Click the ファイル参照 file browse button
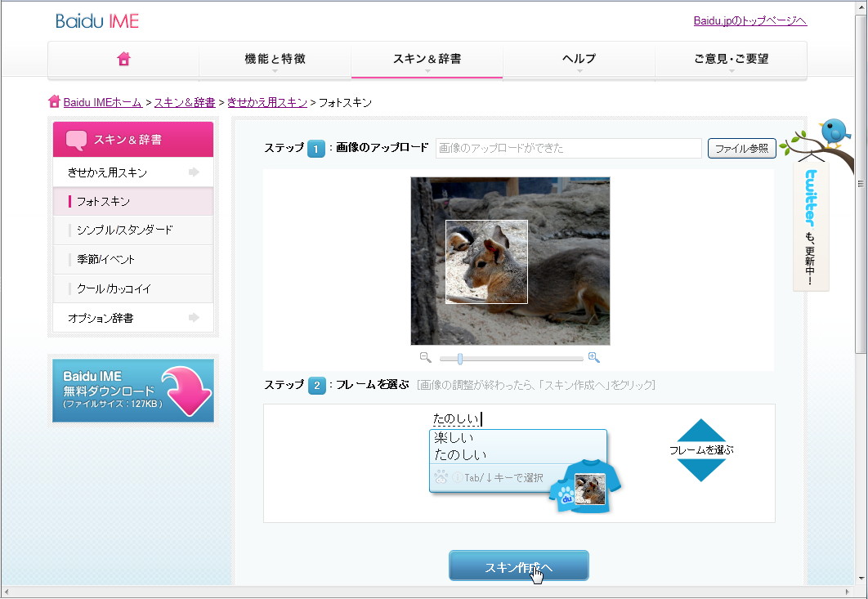This screenshot has height=599, width=868. (x=741, y=149)
